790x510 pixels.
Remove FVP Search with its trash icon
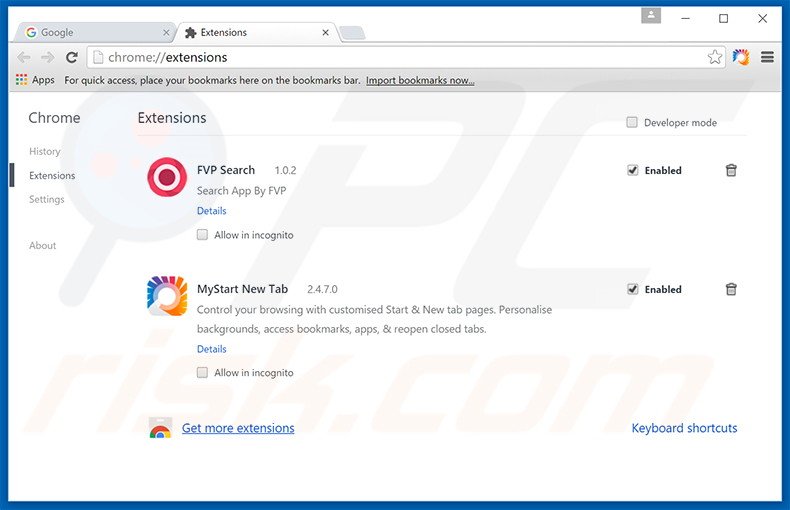(x=731, y=170)
